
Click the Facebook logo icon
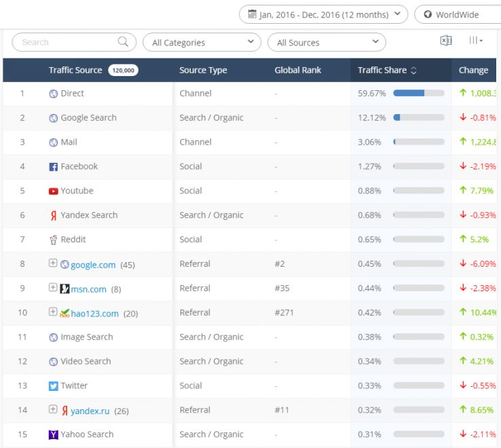click(54, 166)
